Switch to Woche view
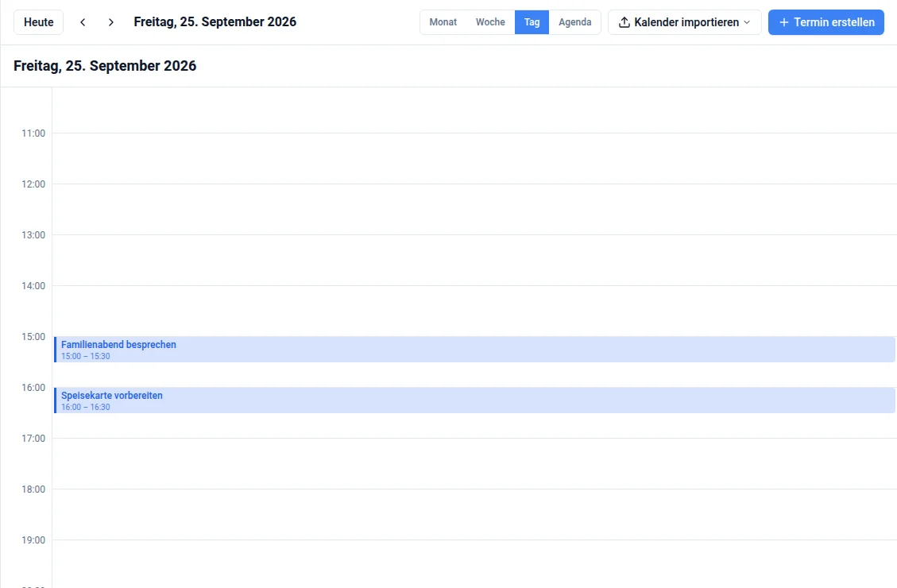This screenshot has width=897, height=588. 490,22
